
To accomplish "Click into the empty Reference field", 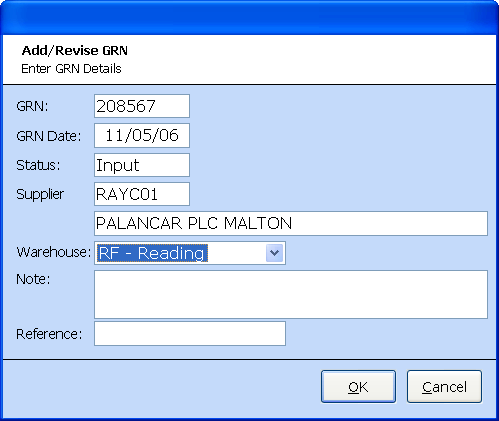I will (190, 333).
